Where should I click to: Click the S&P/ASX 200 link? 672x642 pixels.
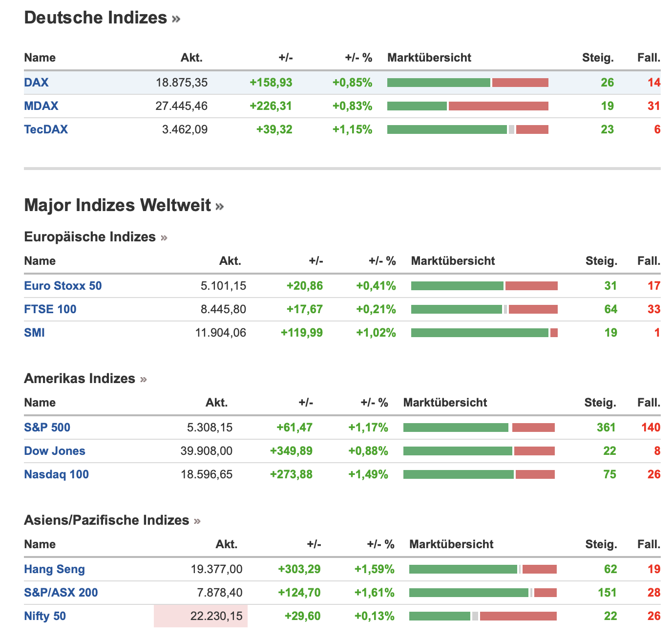click(x=61, y=593)
